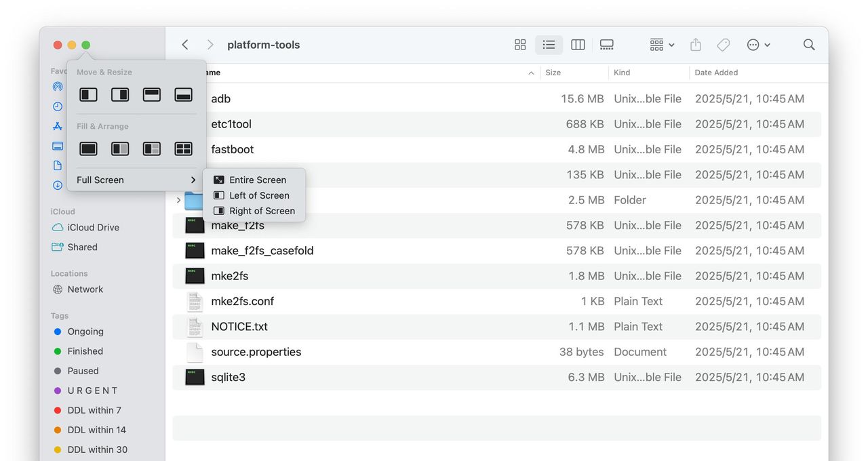Expand the folder row disclosure chevron
The height and width of the screenshot is (461, 868).
[178, 200]
